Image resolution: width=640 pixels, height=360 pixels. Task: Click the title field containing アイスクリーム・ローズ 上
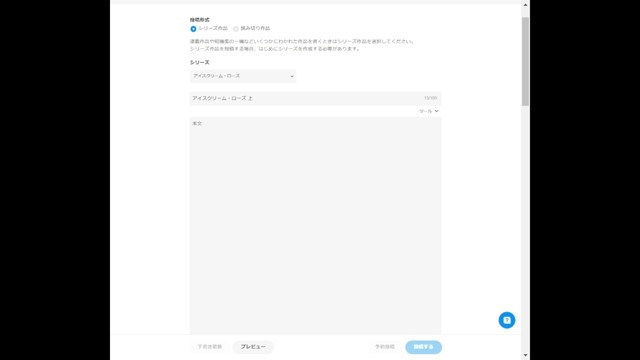(315, 98)
